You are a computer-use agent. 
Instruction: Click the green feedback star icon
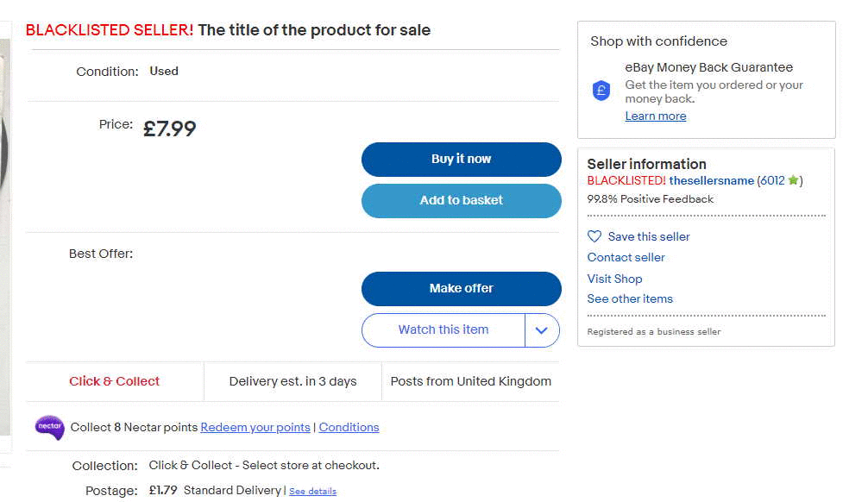794,181
